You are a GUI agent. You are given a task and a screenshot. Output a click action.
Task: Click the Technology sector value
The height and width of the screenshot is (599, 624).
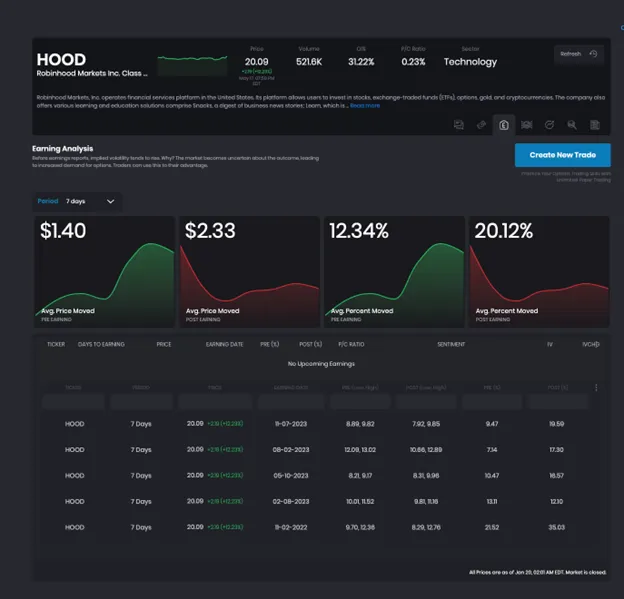[x=470, y=62]
